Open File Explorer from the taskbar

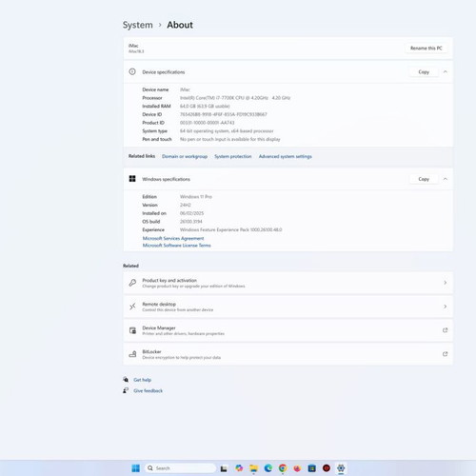click(x=253, y=468)
